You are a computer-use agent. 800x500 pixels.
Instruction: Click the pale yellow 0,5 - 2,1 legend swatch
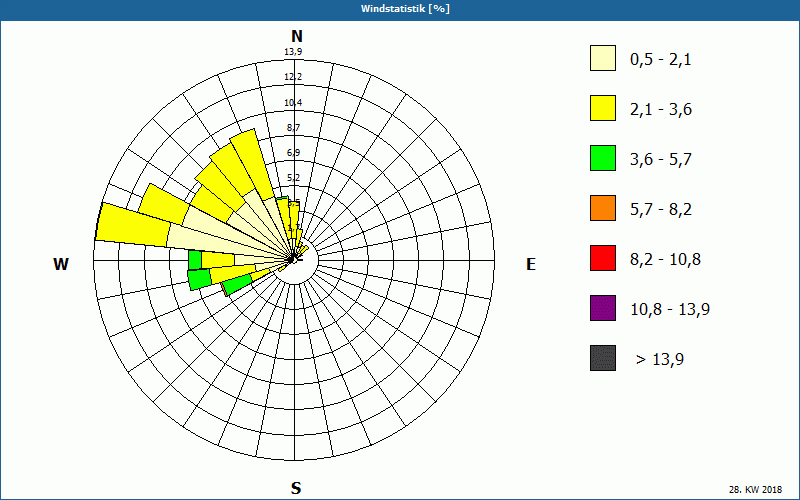603,58
